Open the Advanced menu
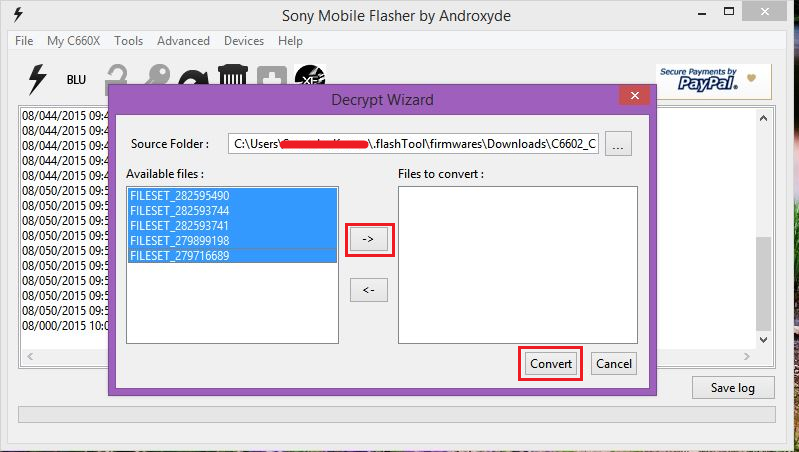799x452 pixels. pyautogui.click(x=183, y=41)
